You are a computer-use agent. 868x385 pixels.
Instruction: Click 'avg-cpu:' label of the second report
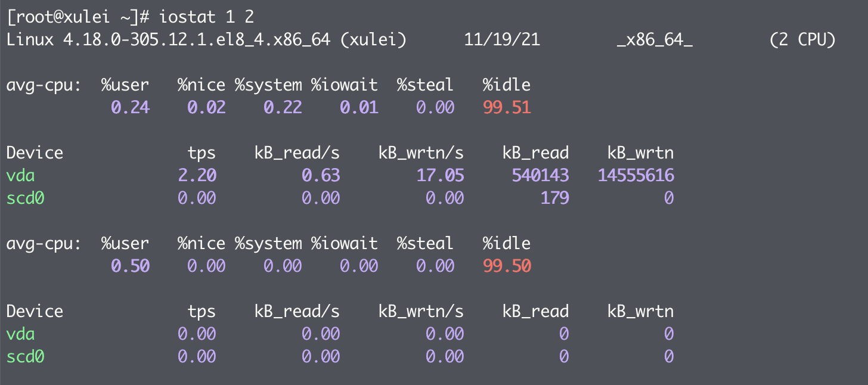click(44, 244)
